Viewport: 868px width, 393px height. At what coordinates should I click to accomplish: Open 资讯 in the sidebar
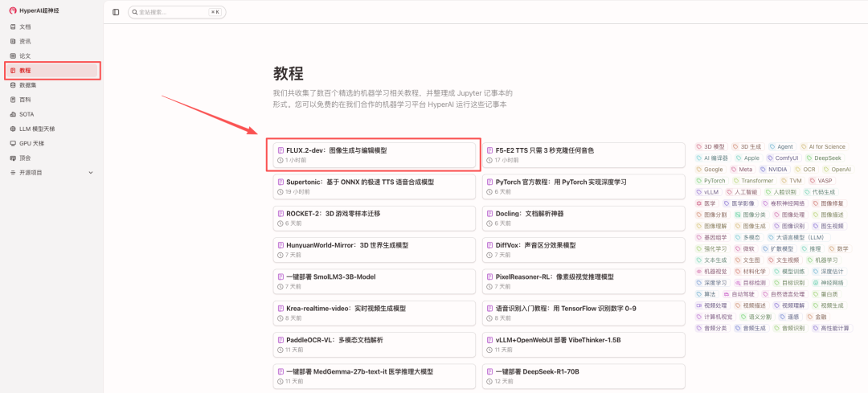point(51,41)
